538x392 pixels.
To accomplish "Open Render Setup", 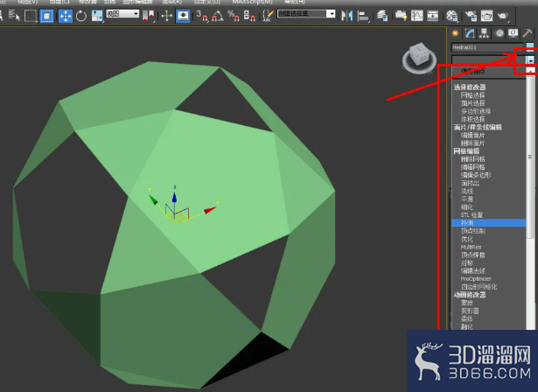I will (x=471, y=16).
